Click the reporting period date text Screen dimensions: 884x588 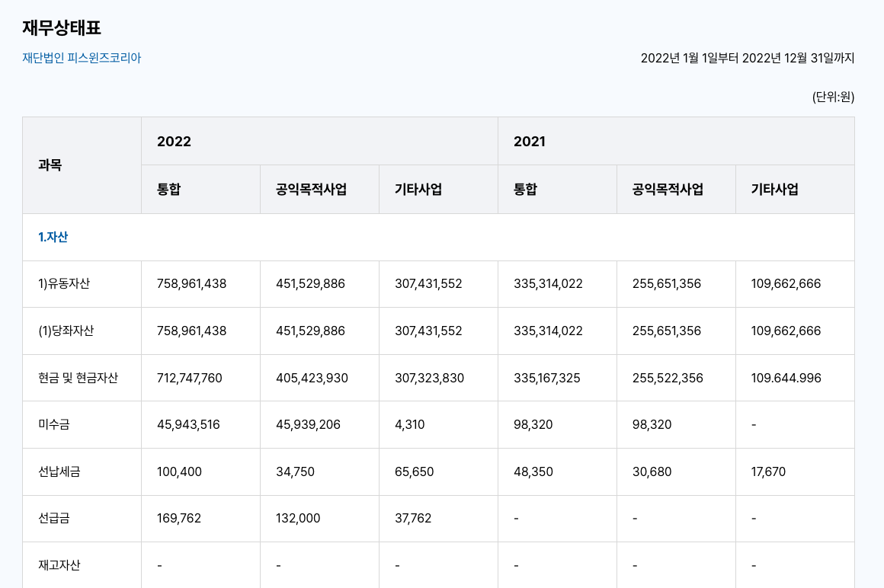point(747,58)
